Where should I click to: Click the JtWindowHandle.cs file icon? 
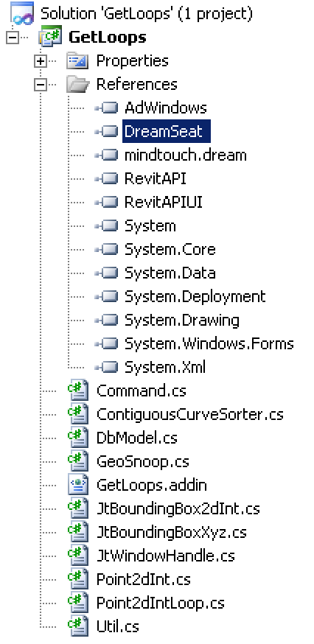[78, 556]
